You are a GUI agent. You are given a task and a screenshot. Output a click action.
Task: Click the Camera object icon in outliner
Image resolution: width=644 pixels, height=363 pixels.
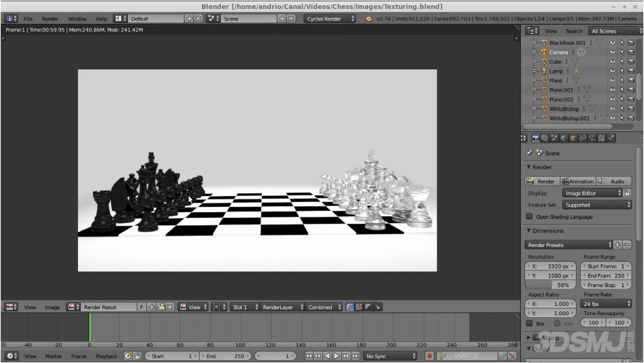[544, 52]
